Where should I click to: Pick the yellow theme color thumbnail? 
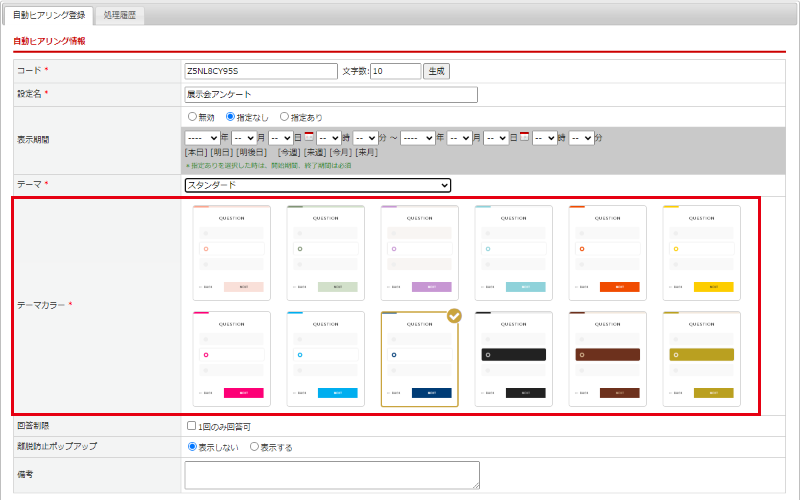coord(701,251)
